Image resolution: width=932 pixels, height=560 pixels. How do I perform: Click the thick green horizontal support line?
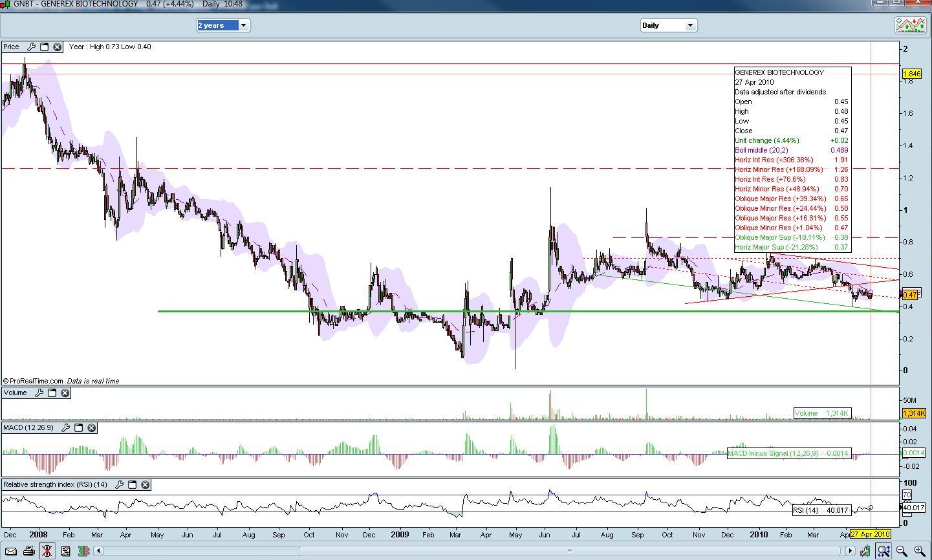click(528, 311)
